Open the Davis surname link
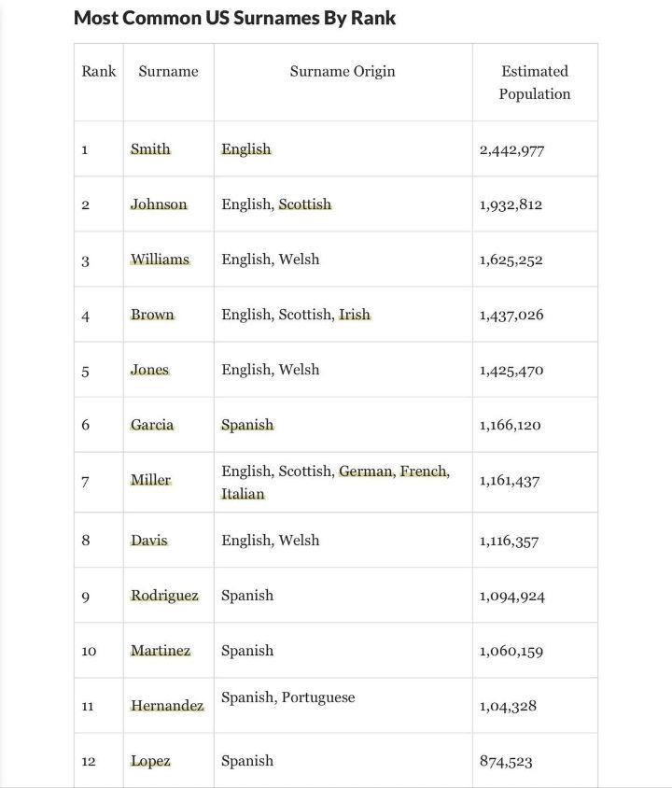Viewport: 672px width, 788px height. coord(149,541)
